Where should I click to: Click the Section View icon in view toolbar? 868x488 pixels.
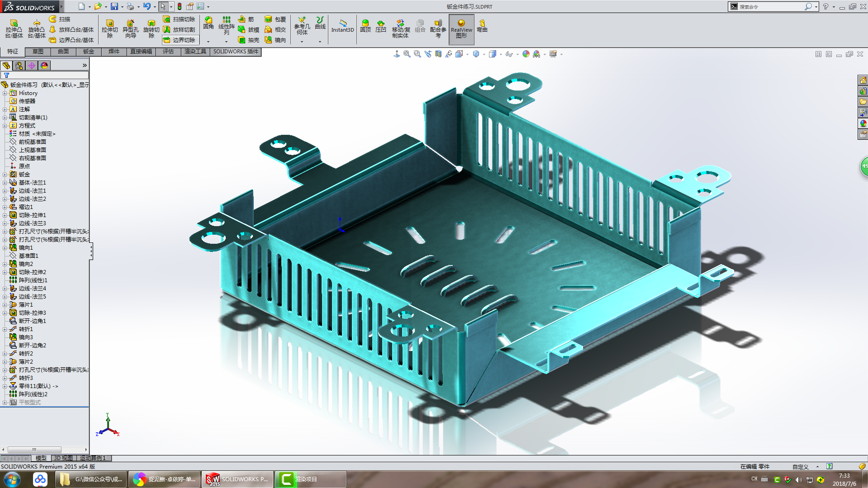[x=438, y=54]
